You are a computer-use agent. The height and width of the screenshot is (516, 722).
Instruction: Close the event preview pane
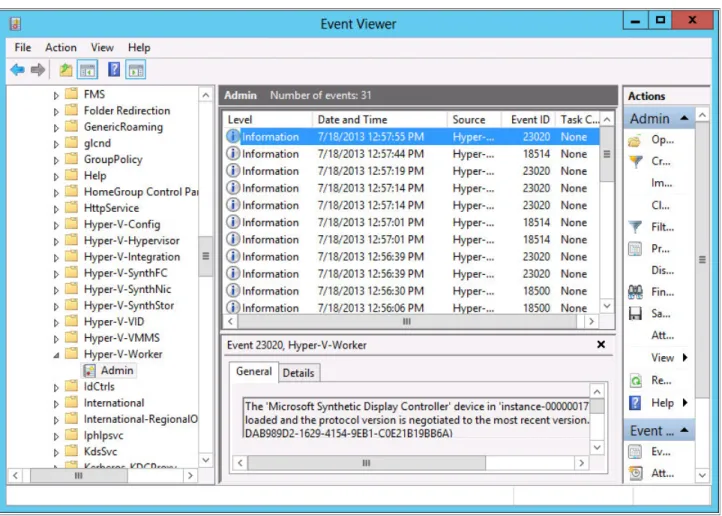point(601,344)
